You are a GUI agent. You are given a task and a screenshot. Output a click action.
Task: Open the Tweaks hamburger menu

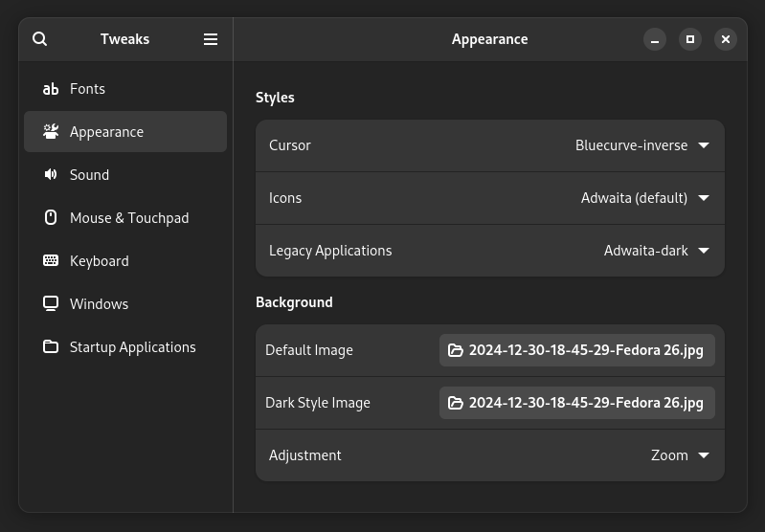click(x=211, y=39)
